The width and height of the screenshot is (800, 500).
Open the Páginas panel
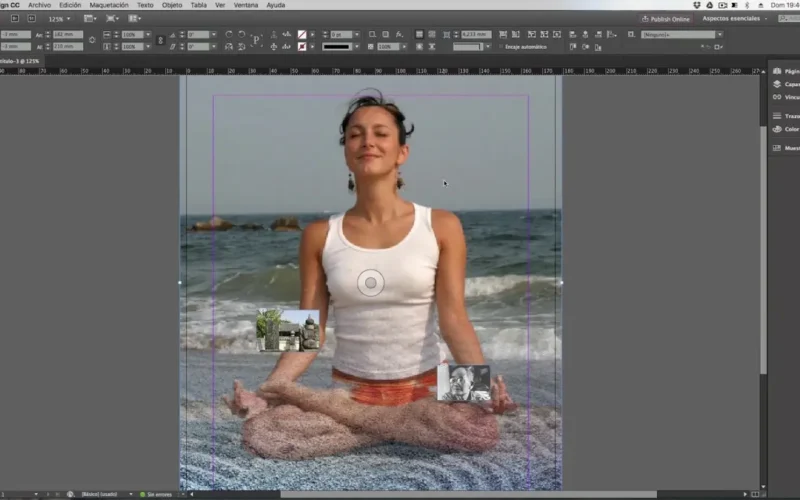[x=785, y=71]
